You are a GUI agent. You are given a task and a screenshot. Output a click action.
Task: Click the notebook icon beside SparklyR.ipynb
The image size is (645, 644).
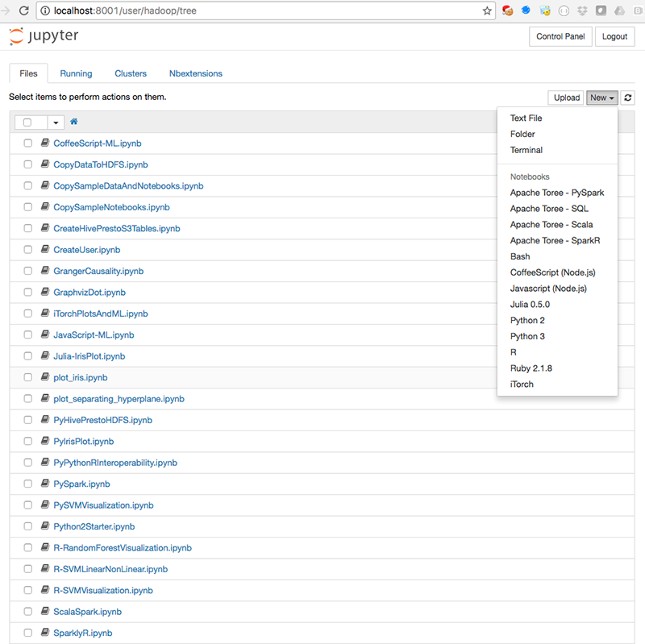(44, 632)
